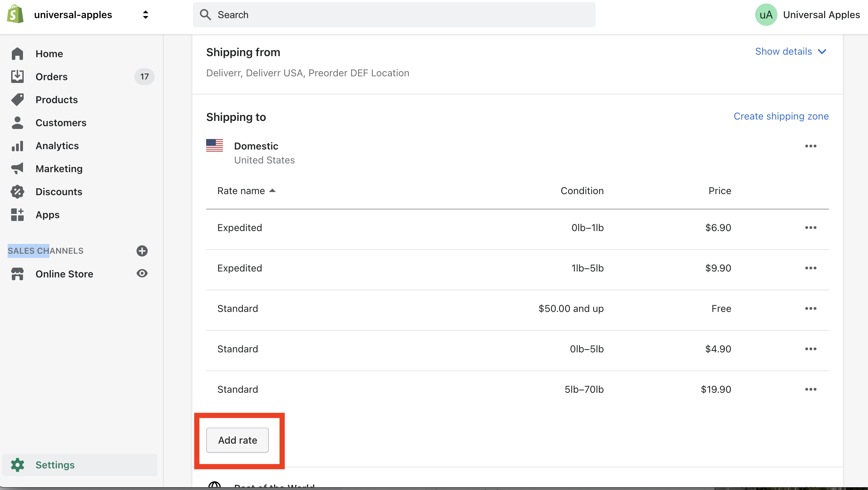View Online Store via eye icon
The height and width of the screenshot is (490, 868).
[x=142, y=274]
